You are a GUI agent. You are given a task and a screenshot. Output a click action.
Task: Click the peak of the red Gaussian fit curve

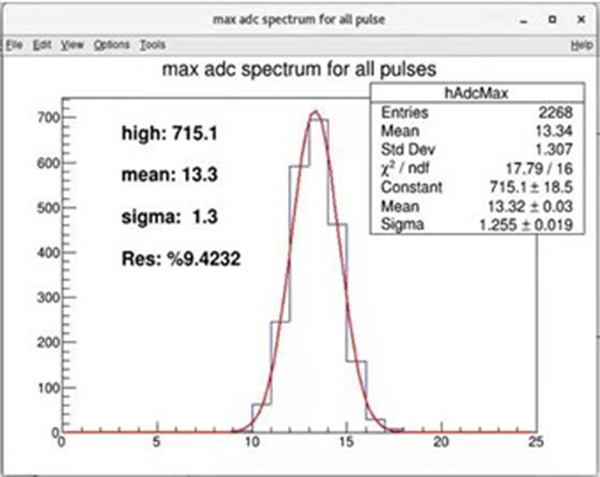[314, 111]
